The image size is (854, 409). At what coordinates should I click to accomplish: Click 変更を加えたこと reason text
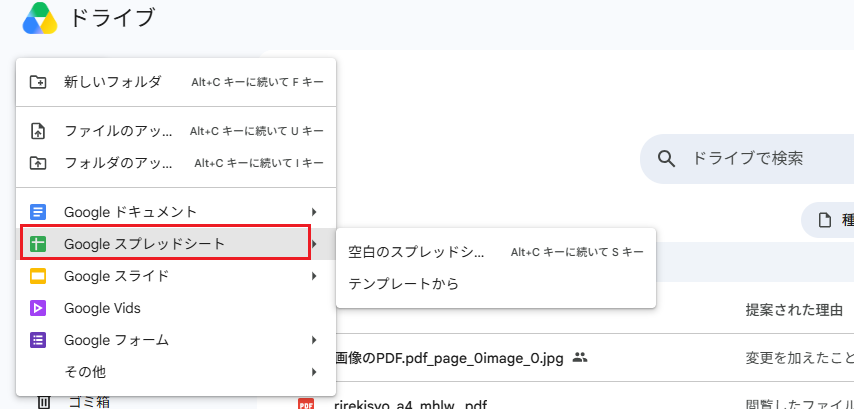pyautogui.click(x=800, y=358)
